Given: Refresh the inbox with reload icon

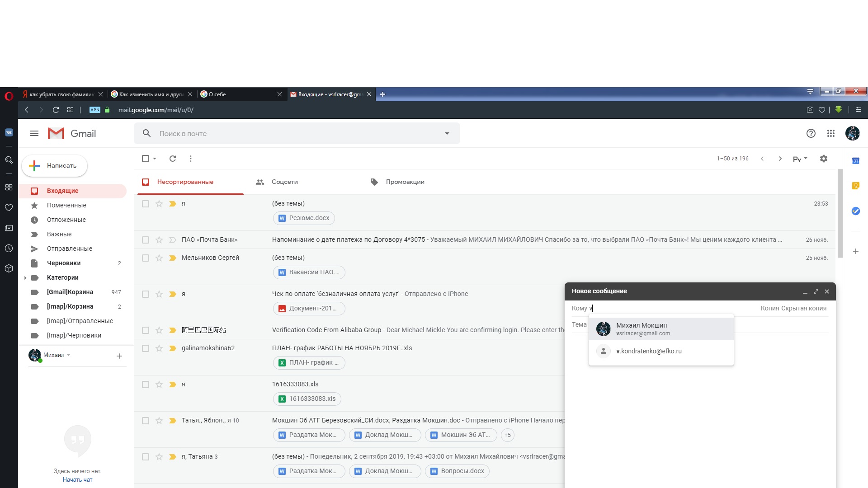Looking at the screenshot, I should click(172, 159).
